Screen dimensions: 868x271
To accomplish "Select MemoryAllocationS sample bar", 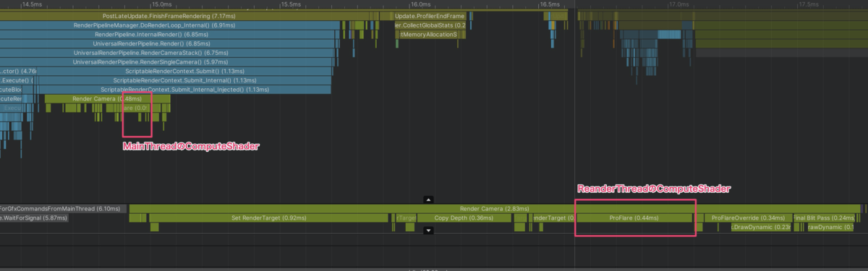I will click(x=428, y=34).
